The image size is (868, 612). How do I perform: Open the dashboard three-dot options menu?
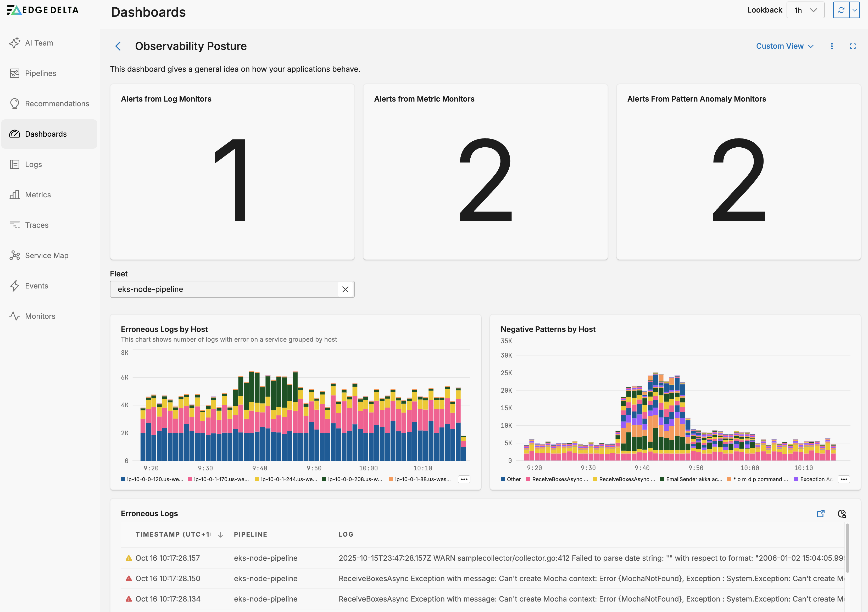click(x=832, y=46)
